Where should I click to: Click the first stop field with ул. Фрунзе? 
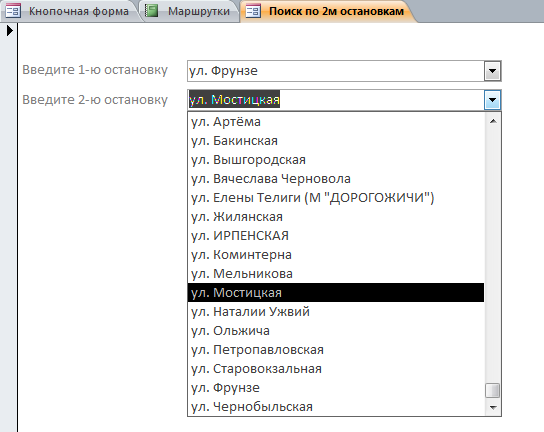(x=335, y=71)
